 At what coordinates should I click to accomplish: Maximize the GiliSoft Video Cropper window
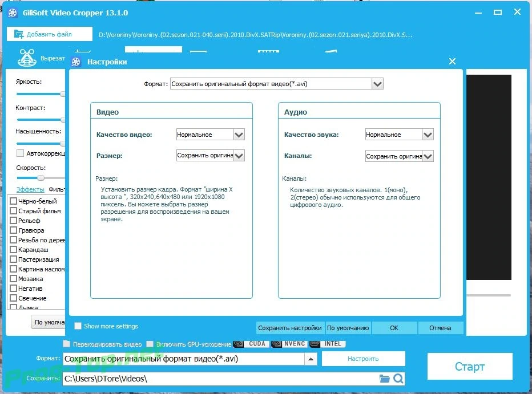click(498, 13)
